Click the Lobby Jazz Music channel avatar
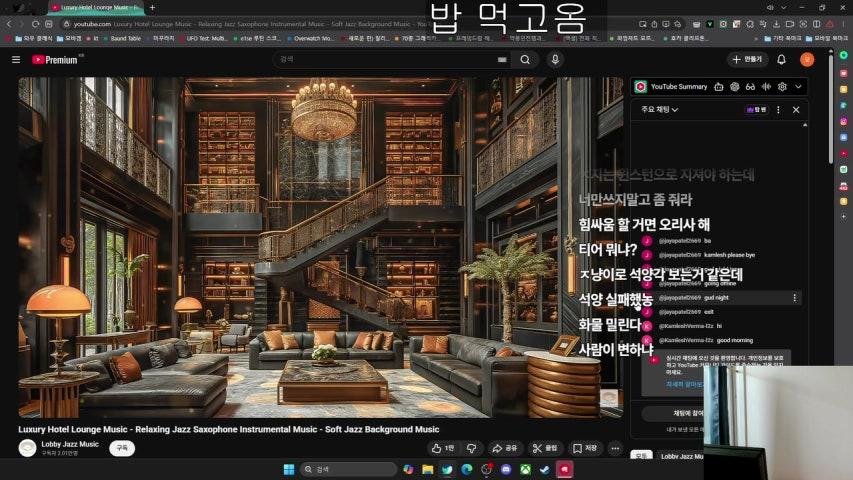 click(x=27, y=448)
